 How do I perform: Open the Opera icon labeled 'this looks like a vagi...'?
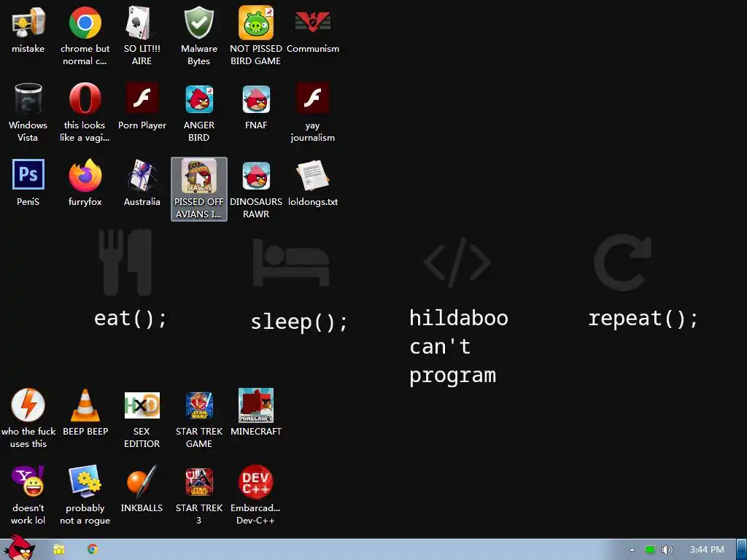click(85, 98)
